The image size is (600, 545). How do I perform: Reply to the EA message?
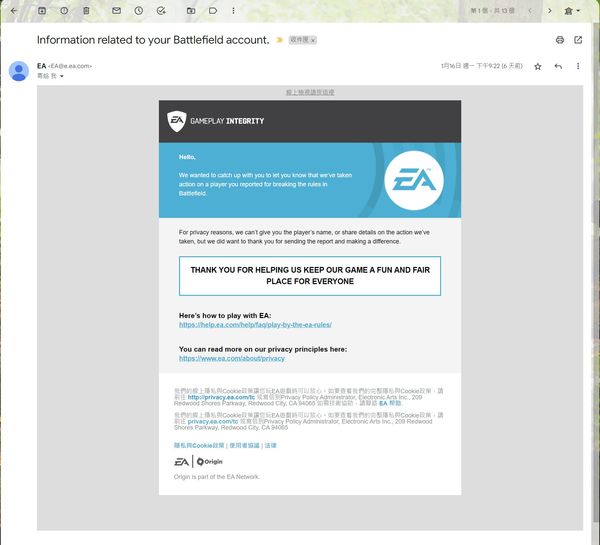pos(558,66)
